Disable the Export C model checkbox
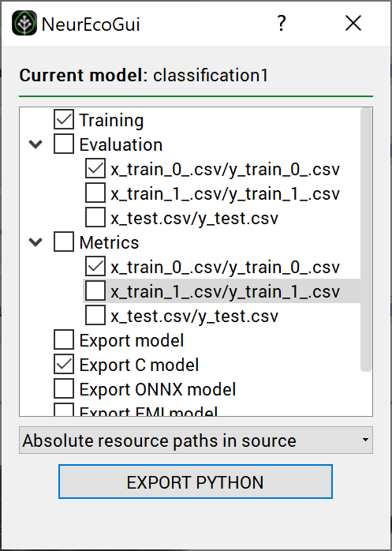The width and height of the screenshot is (392, 551). click(x=64, y=364)
